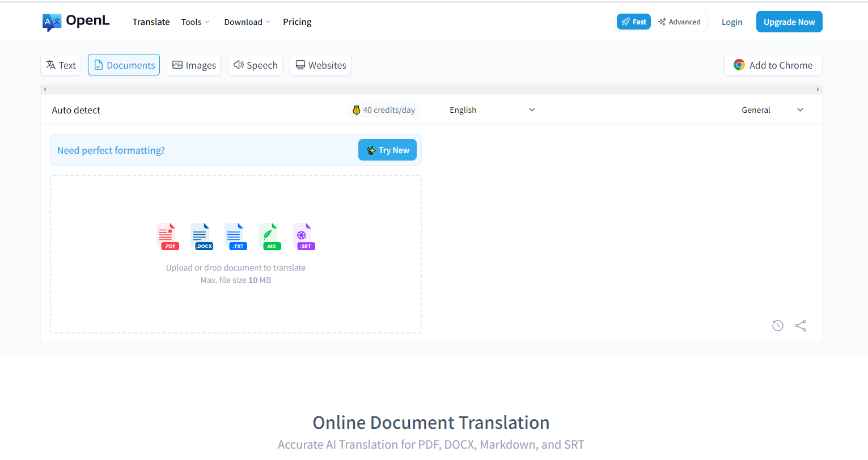Click the DOCX file type icon
Image resolution: width=868 pixels, height=460 pixels.
(202, 237)
